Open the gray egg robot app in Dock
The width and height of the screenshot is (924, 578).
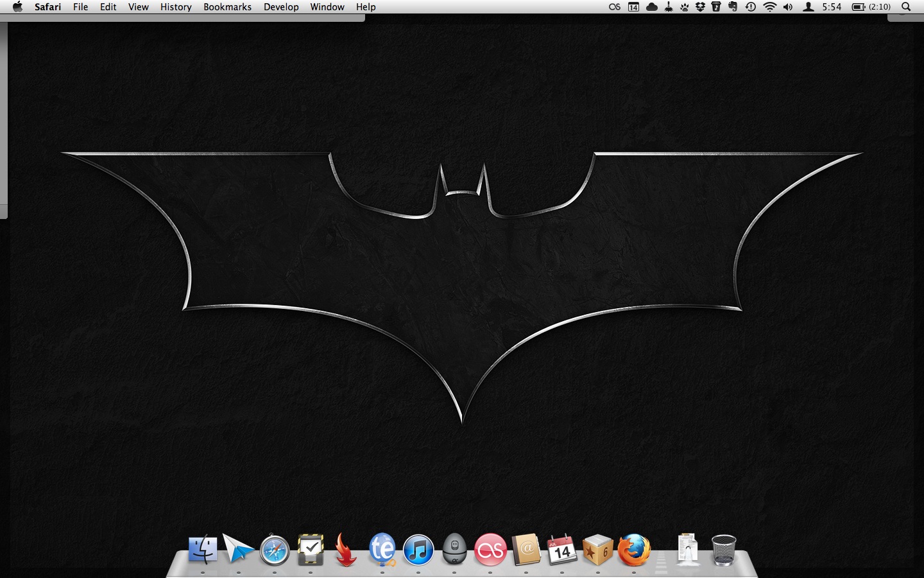pos(454,550)
